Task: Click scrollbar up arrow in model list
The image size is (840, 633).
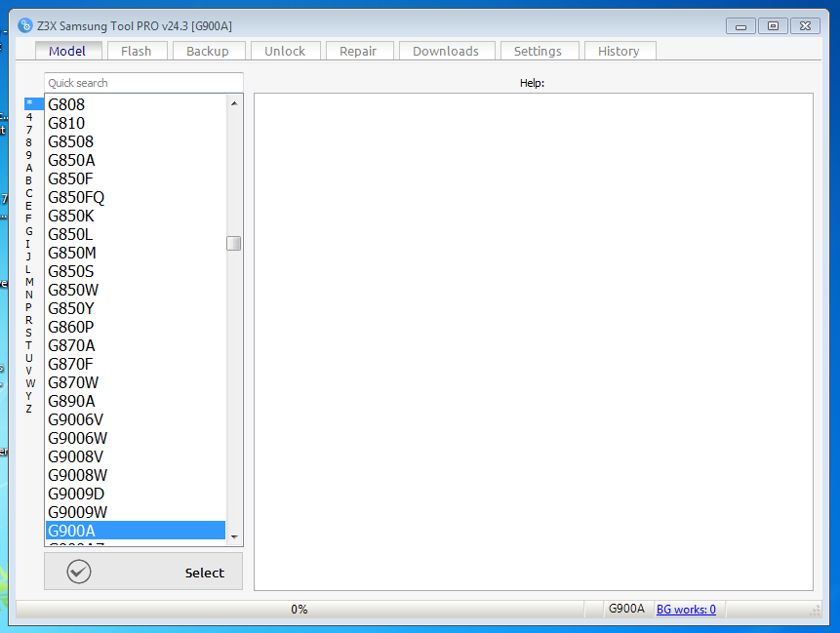Action: pyautogui.click(x=234, y=102)
